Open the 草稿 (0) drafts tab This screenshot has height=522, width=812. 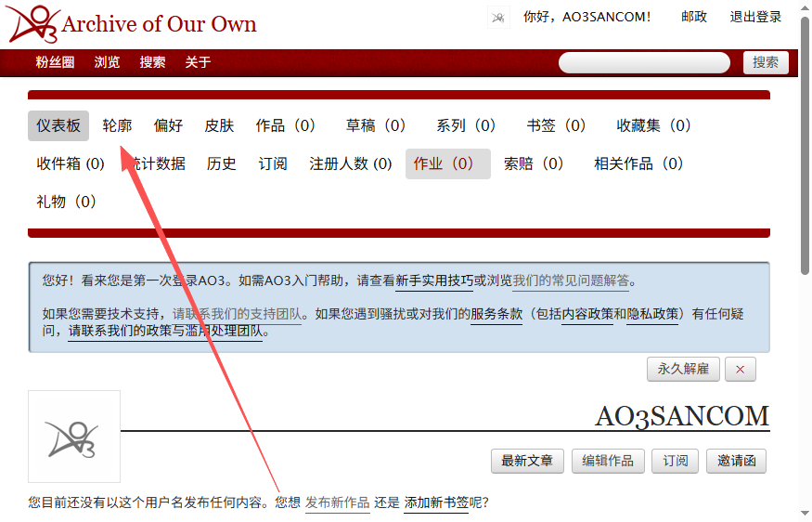[376, 125]
